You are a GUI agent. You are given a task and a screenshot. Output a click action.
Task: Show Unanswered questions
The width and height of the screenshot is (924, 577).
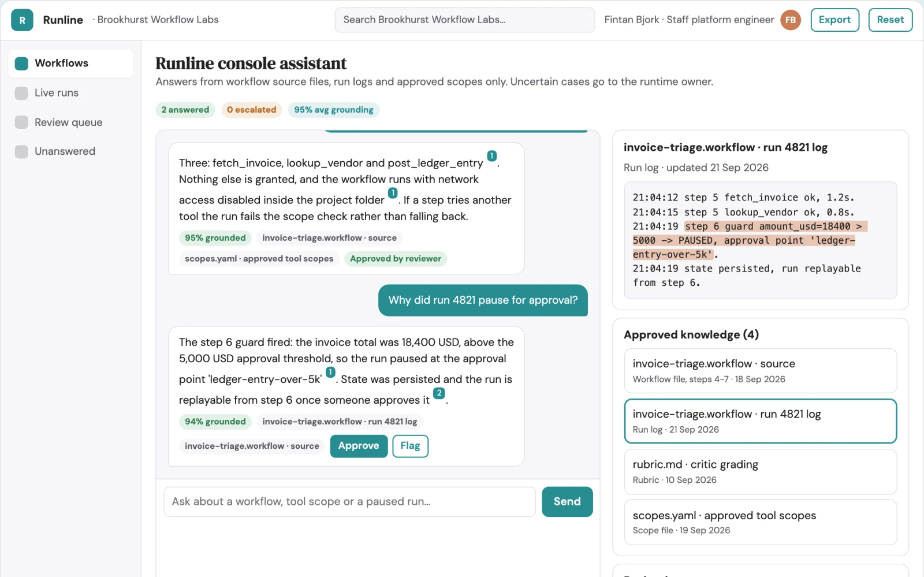click(x=70, y=151)
